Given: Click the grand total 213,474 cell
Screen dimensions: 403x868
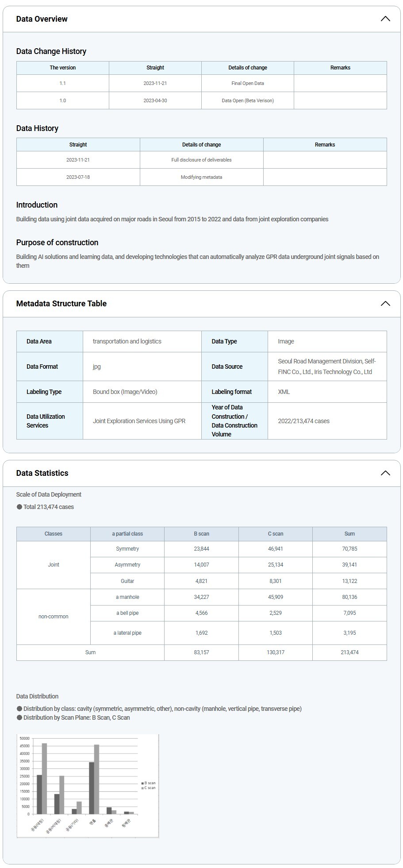Looking at the screenshot, I should 349,652.
